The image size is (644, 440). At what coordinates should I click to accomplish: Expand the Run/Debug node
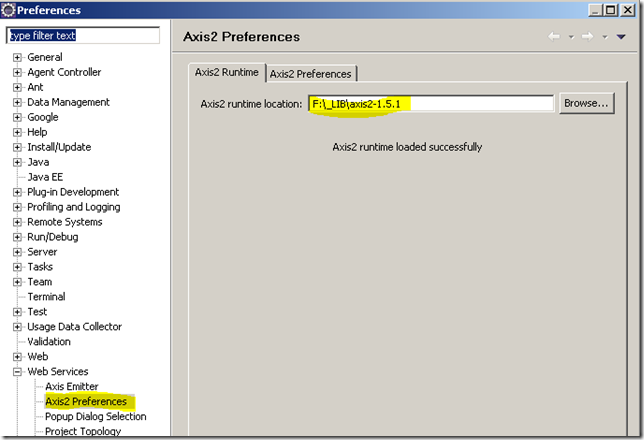17,237
